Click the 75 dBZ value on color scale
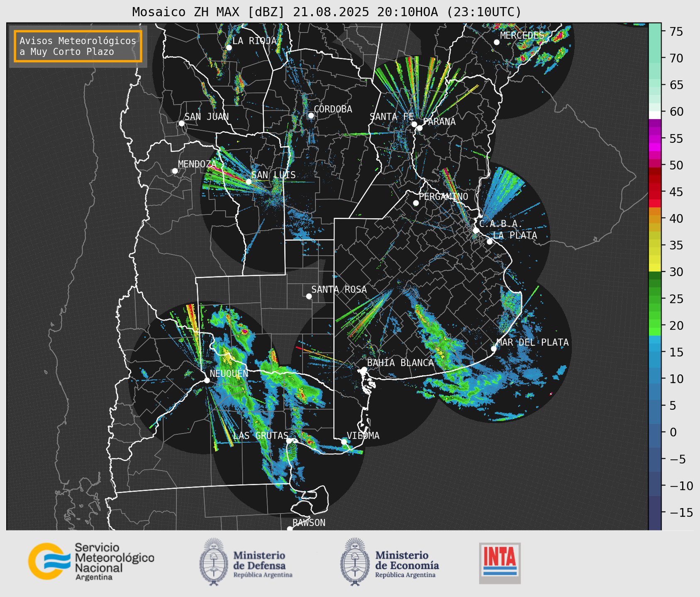700x597 pixels. pyautogui.click(x=676, y=32)
